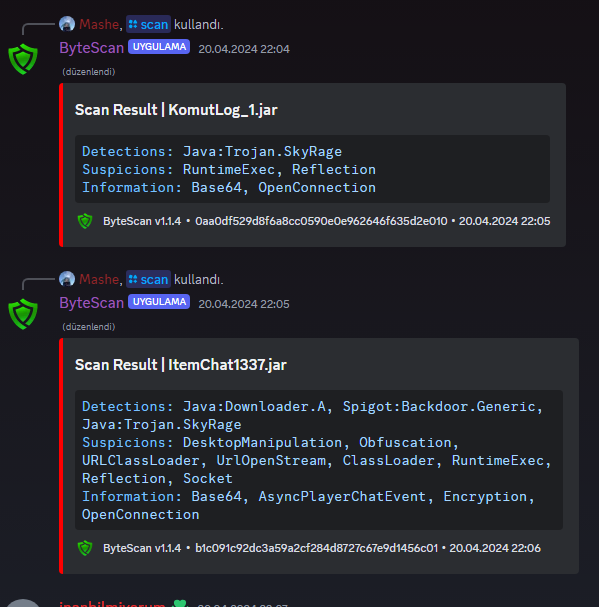Image resolution: width=599 pixels, height=607 pixels.
Task: Click ByteScan shield avatar of 22:05 message
Action: click(23, 314)
